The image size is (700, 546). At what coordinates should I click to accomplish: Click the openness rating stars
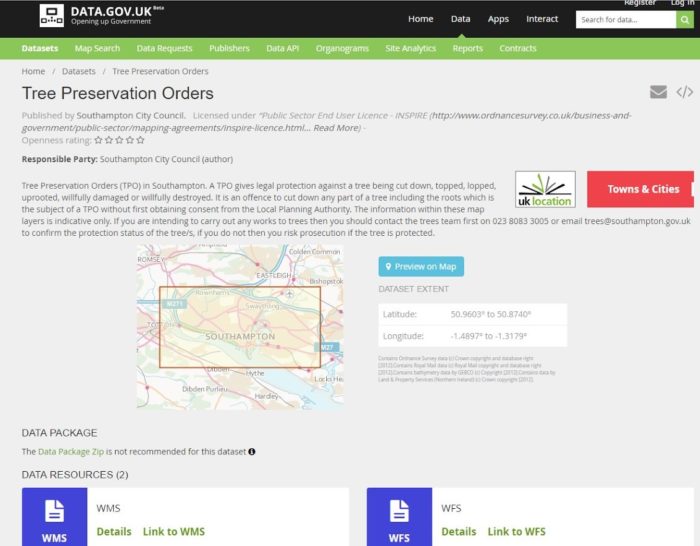[x=119, y=140]
